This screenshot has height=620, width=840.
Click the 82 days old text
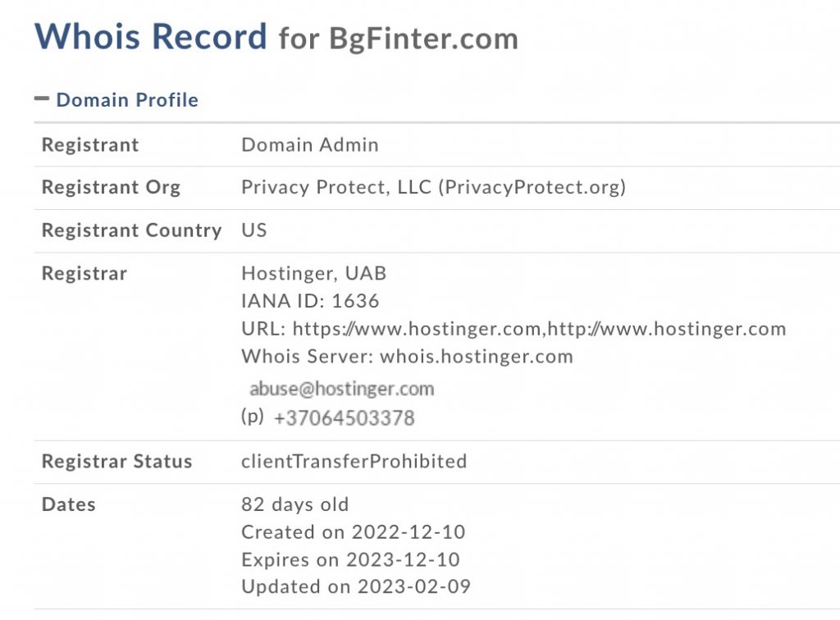(294, 504)
